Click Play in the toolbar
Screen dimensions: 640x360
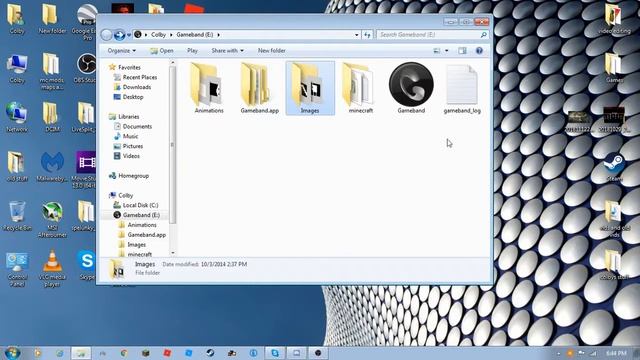coord(192,51)
